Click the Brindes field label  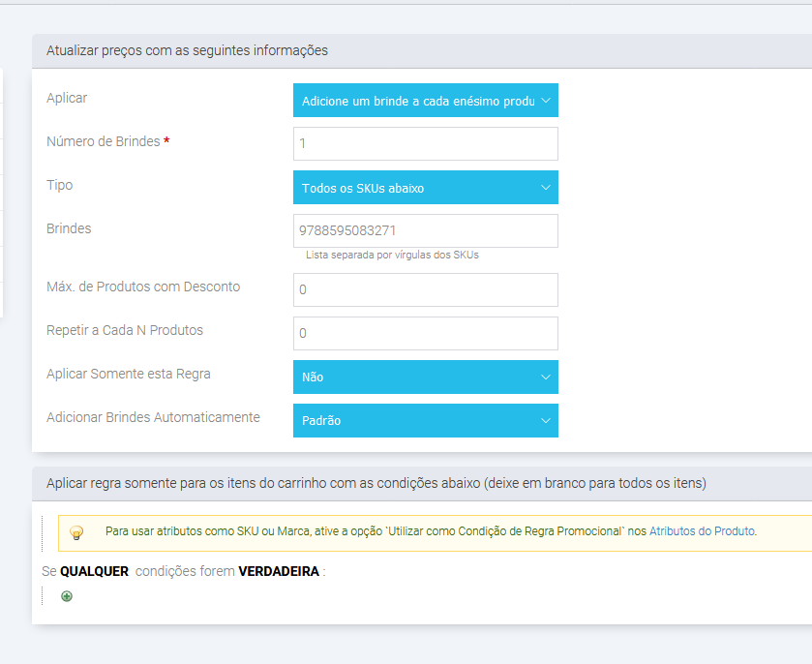(69, 228)
